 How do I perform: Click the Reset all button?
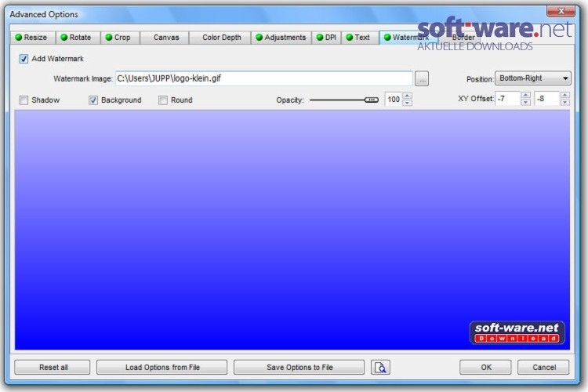52,367
